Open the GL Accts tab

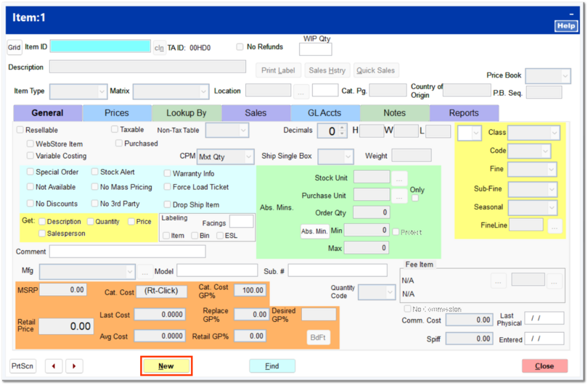pyautogui.click(x=325, y=113)
